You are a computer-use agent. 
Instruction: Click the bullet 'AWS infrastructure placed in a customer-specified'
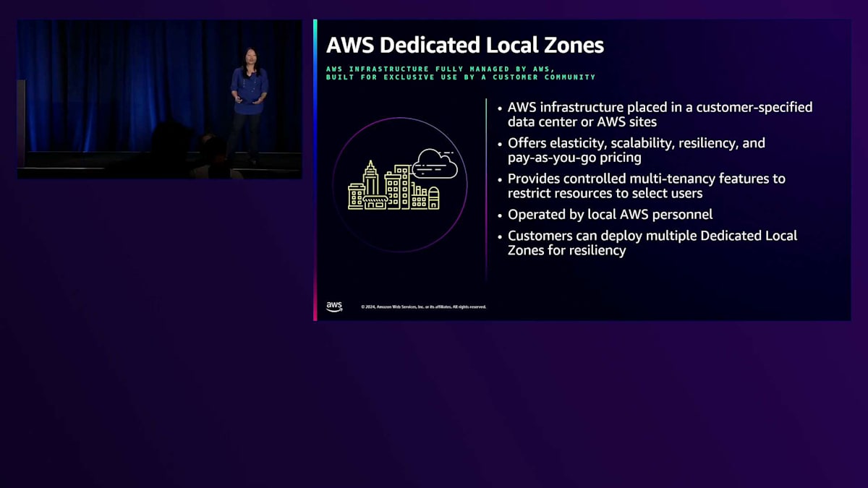[660, 114]
